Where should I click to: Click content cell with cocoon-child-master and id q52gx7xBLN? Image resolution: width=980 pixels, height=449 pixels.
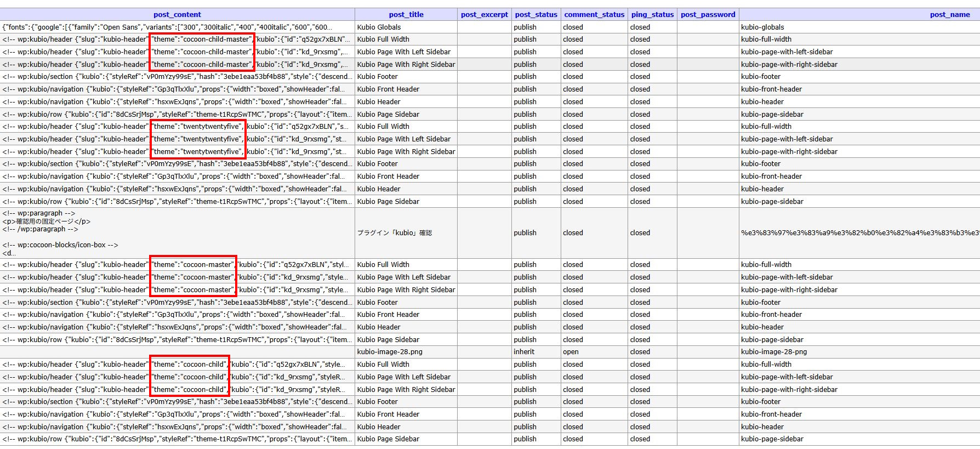[178, 39]
